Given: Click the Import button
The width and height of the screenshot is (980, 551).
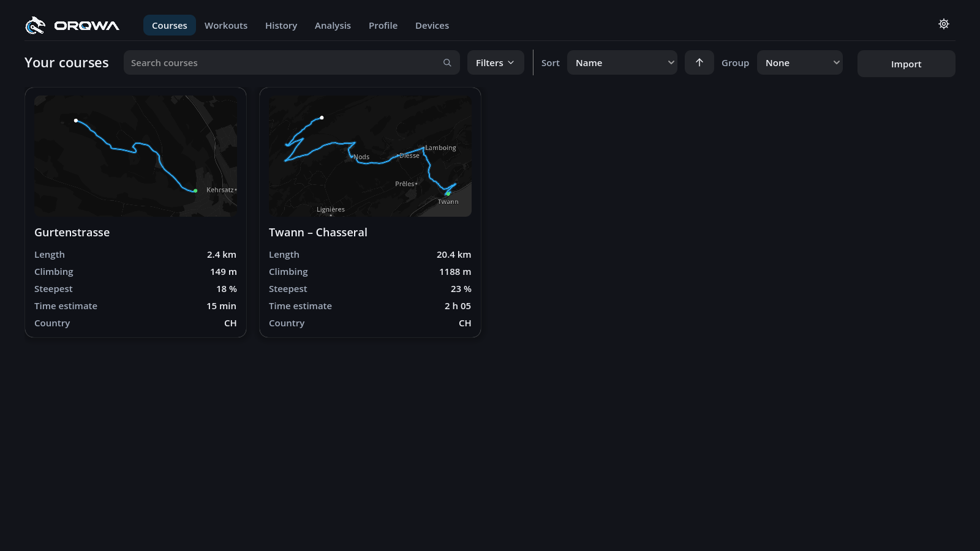Looking at the screenshot, I should tap(907, 64).
